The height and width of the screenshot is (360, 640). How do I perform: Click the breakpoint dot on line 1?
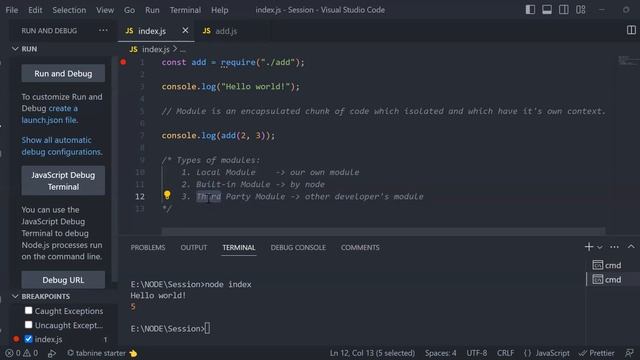click(x=123, y=62)
